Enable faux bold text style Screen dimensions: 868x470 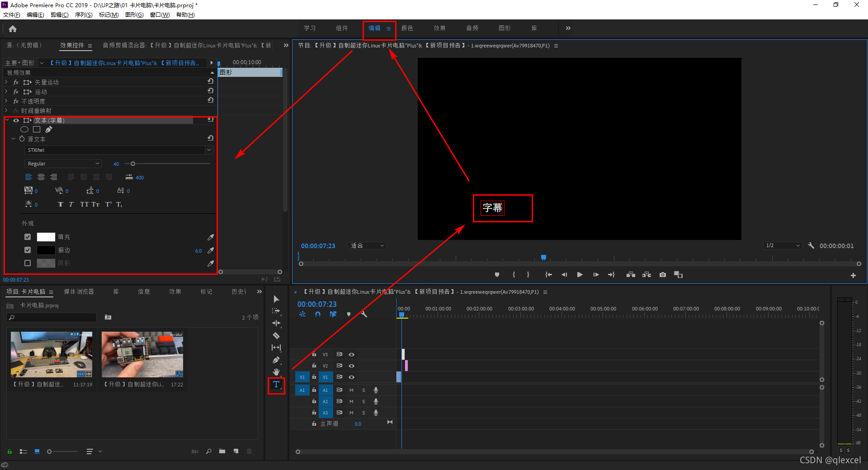pyautogui.click(x=61, y=204)
